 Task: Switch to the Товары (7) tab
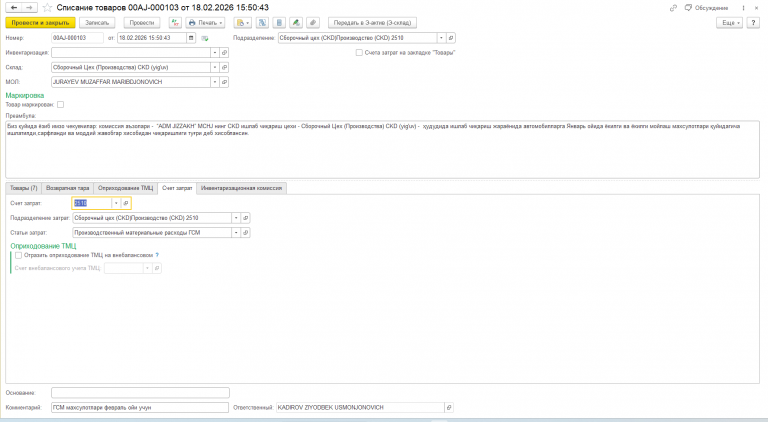coord(24,188)
